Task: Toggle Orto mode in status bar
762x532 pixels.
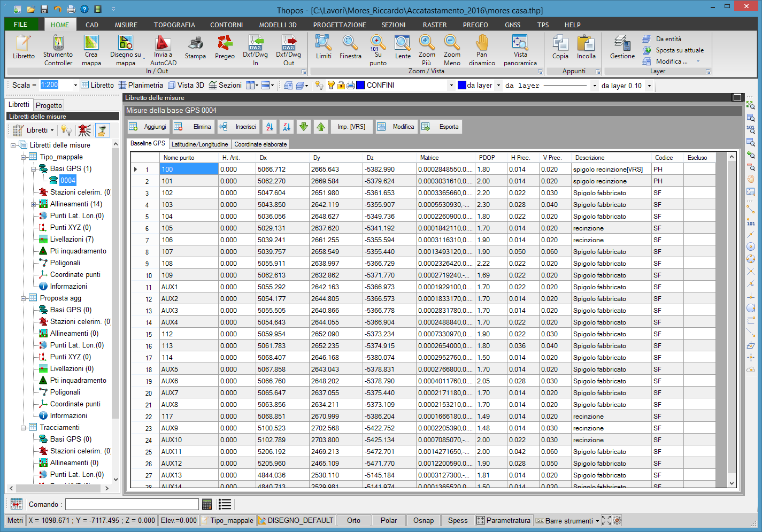Action: click(353, 520)
